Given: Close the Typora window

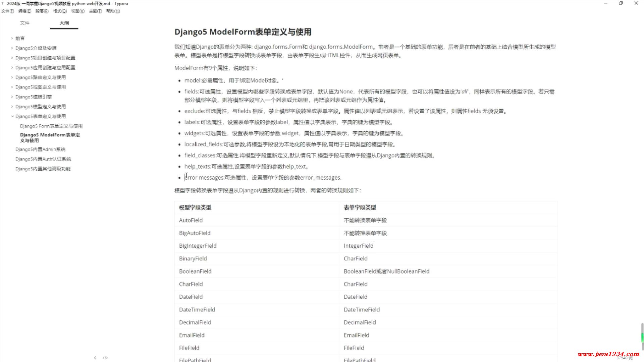Looking at the screenshot, I should (636, 3).
